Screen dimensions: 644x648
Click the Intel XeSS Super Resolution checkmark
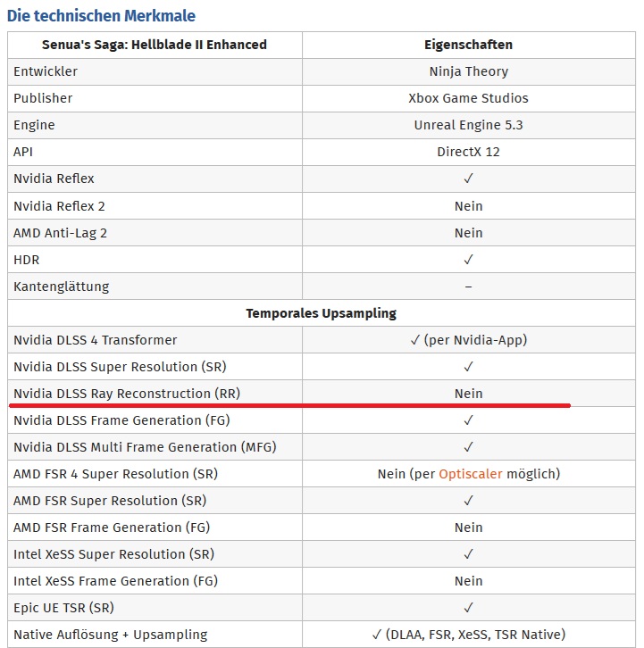click(x=468, y=554)
